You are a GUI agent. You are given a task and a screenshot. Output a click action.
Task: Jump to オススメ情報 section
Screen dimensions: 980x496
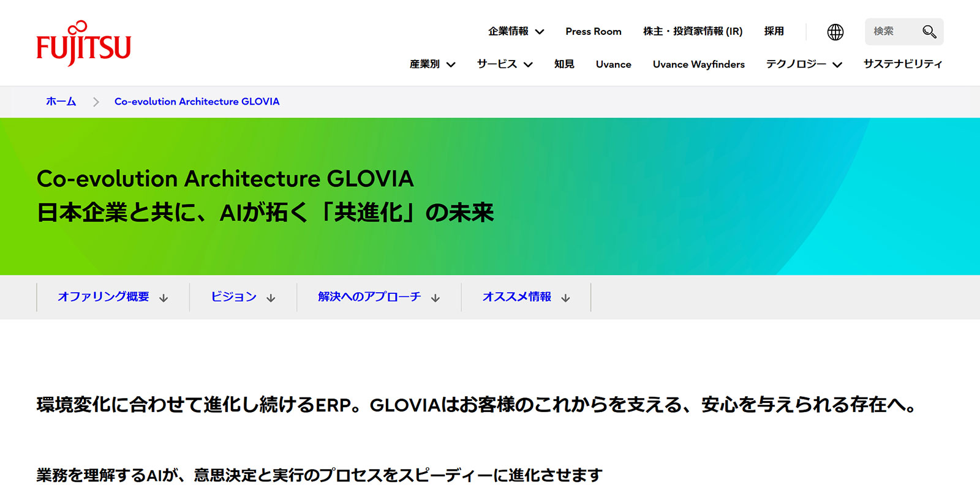pyautogui.click(x=526, y=297)
